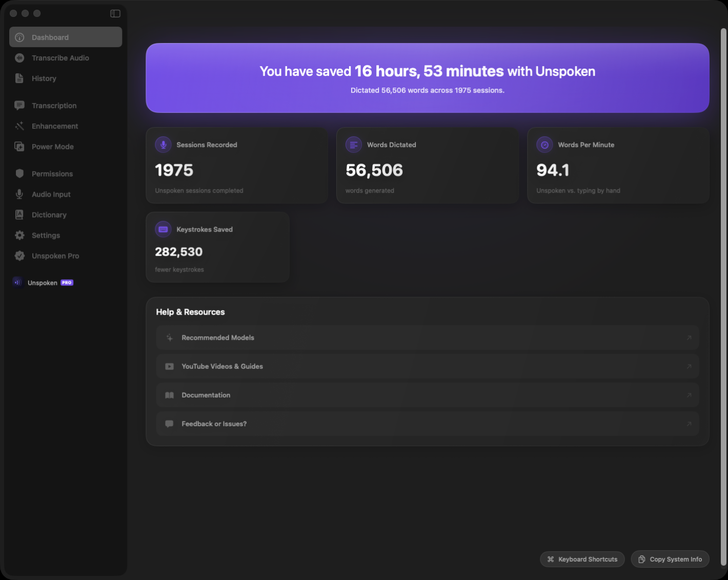Click the Unspoken Pro seal badge icon

(19, 256)
